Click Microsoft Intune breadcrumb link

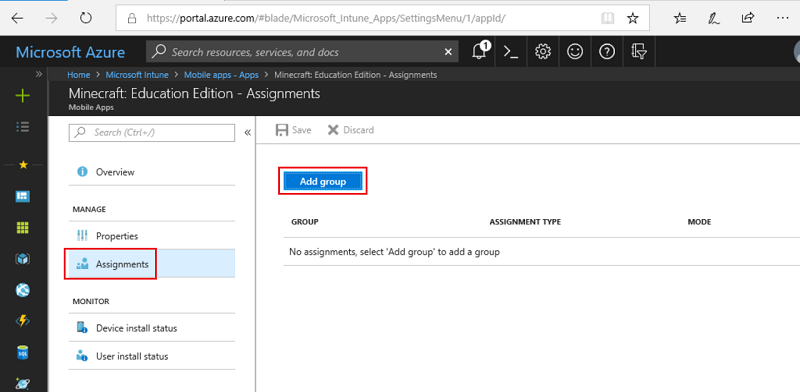(137, 75)
